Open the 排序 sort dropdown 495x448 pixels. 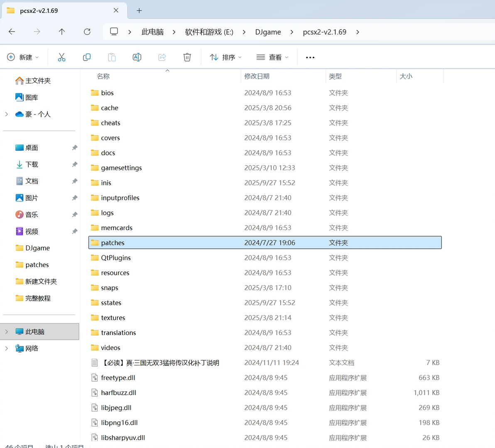[226, 57]
